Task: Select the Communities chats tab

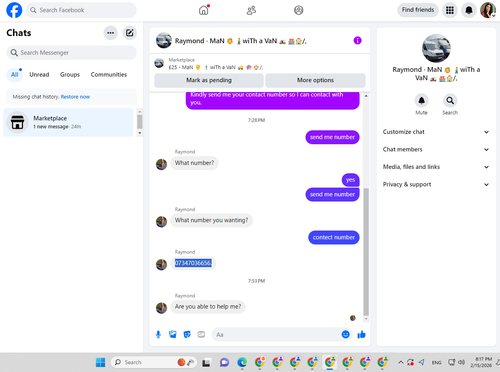Action: click(109, 75)
